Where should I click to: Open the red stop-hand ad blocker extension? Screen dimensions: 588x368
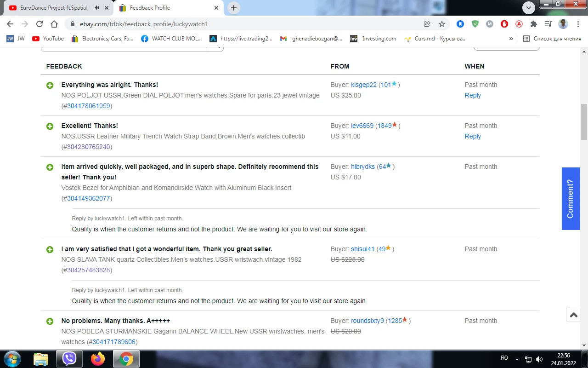coord(504,24)
